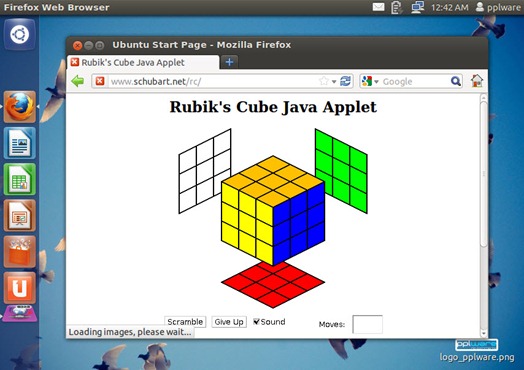
Task: Bookmark this page with the star
Action: point(323,81)
